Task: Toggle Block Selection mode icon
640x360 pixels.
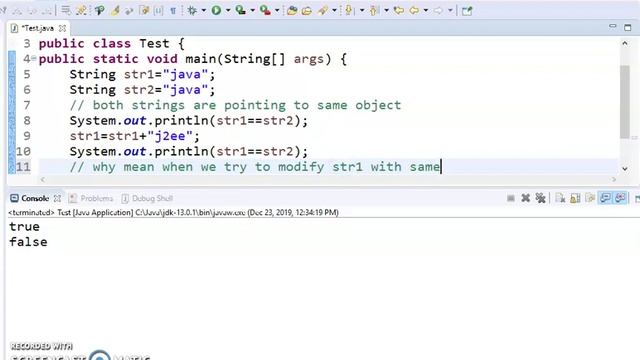Action: point(158,10)
